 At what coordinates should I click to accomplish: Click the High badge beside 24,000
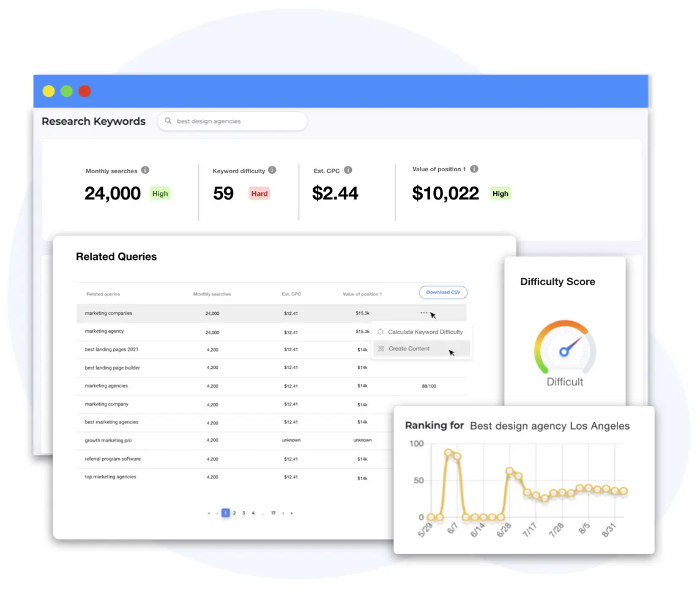pyautogui.click(x=160, y=193)
